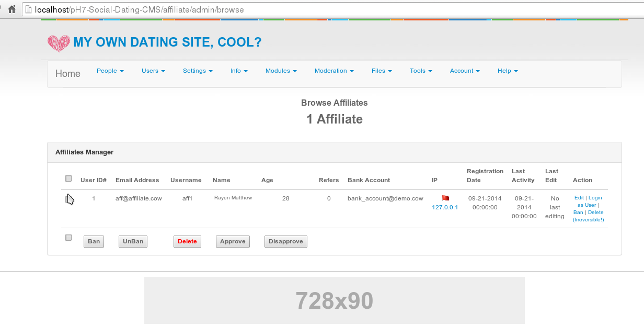
Task: Click the Bank Account column header
Action: click(369, 180)
